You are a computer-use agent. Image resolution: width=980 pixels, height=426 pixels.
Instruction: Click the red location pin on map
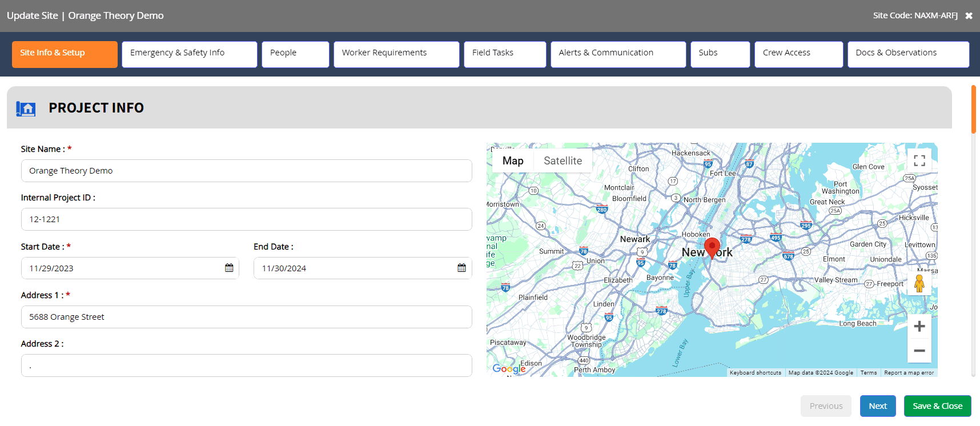tap(712, 248)
